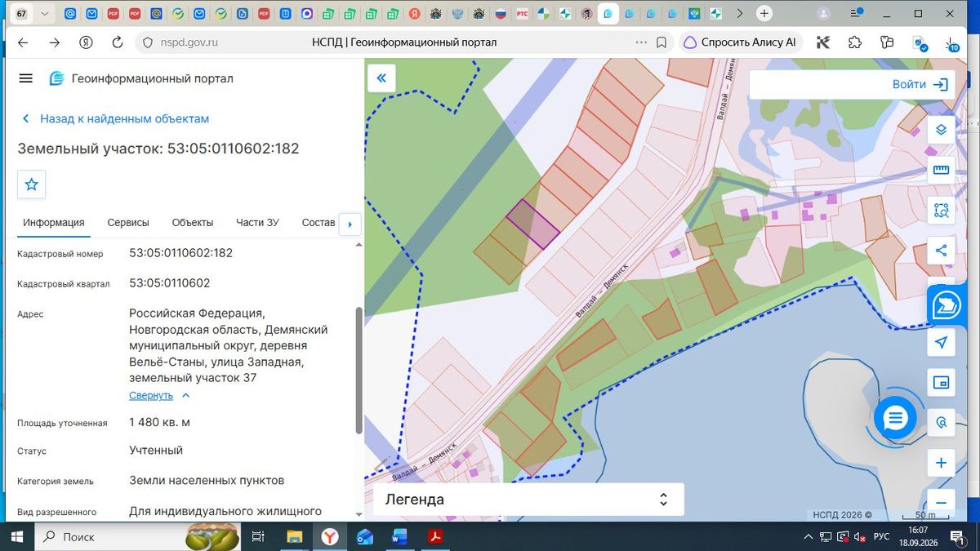Activate the area search tool on the map
Viewport: 980px width, 551px height.
tap(941, 211)
